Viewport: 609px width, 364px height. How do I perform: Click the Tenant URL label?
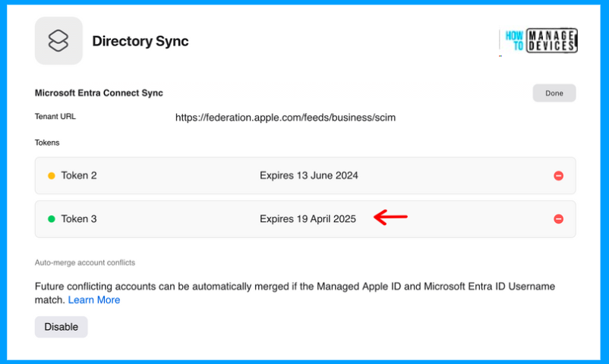[x=55, y=117]
